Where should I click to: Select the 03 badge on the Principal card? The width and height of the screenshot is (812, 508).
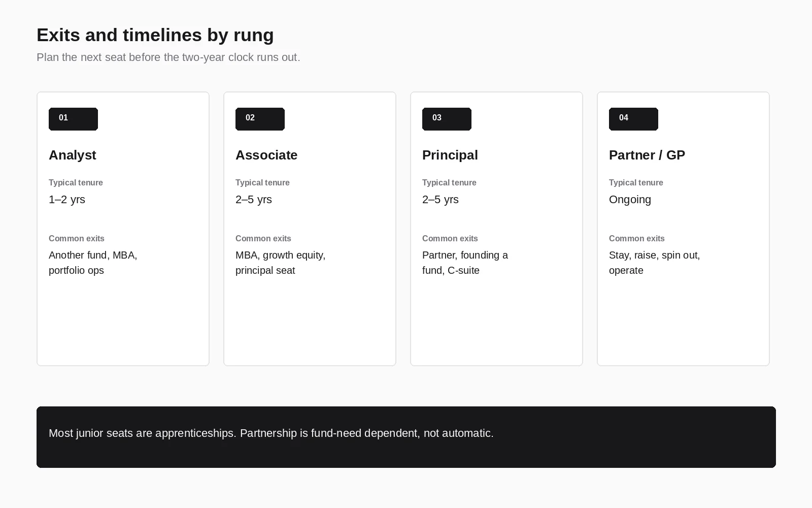(x=447, y=119)
